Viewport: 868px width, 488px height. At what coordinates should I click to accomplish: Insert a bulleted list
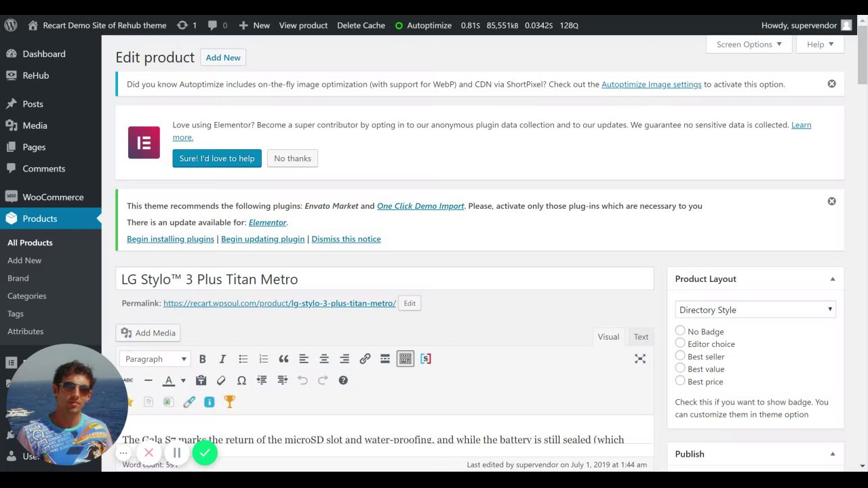(x=243, y=359)
